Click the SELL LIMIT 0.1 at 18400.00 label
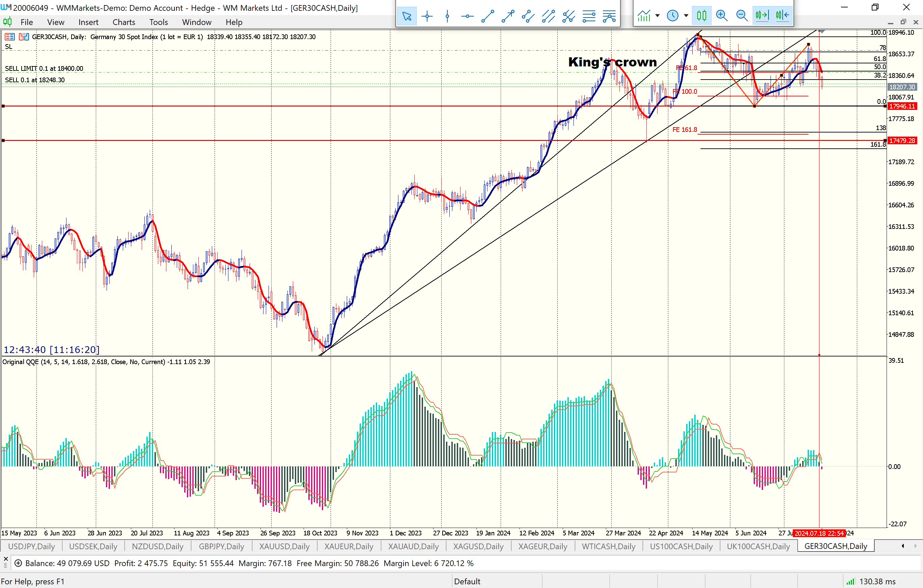This screenshot has height=588, width=923. pos(44,68)
